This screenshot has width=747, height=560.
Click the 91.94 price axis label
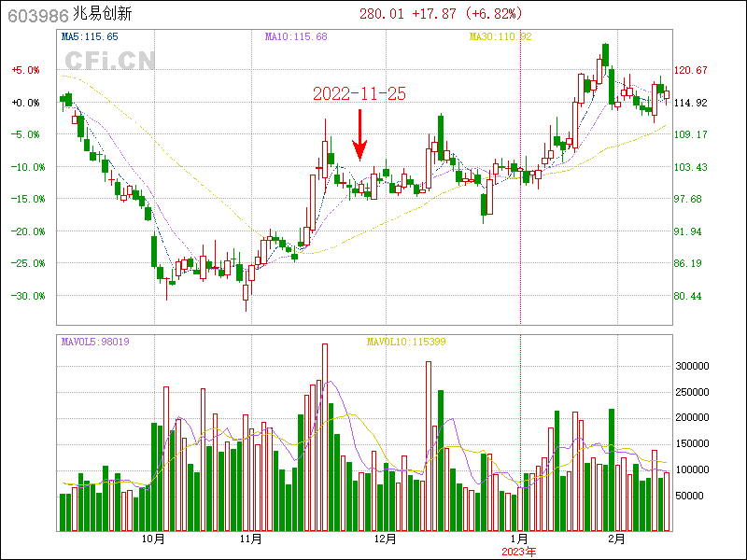687,231
